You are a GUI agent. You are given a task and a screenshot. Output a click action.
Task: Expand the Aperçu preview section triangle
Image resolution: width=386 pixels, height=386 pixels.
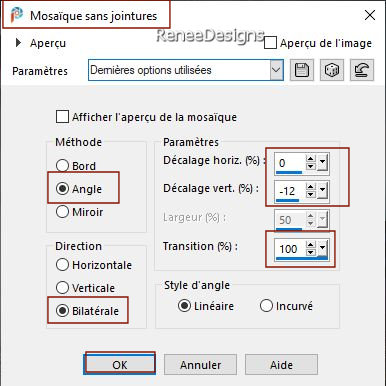pos(18,43)
